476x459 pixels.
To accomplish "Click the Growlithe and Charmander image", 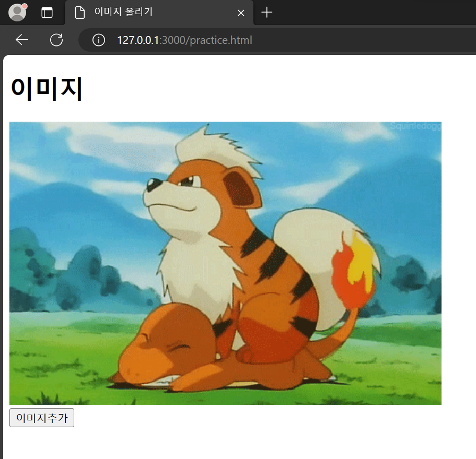I will point(225,263).
